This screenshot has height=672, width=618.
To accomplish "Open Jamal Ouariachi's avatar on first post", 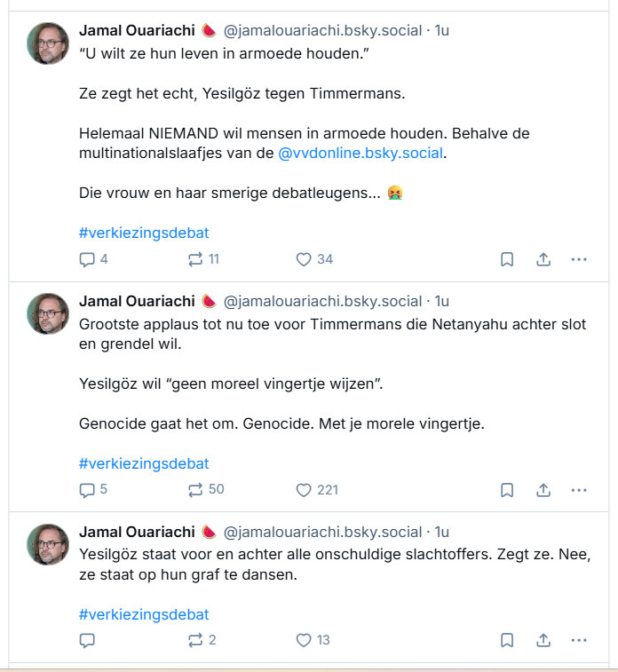I will coord(48,43).
